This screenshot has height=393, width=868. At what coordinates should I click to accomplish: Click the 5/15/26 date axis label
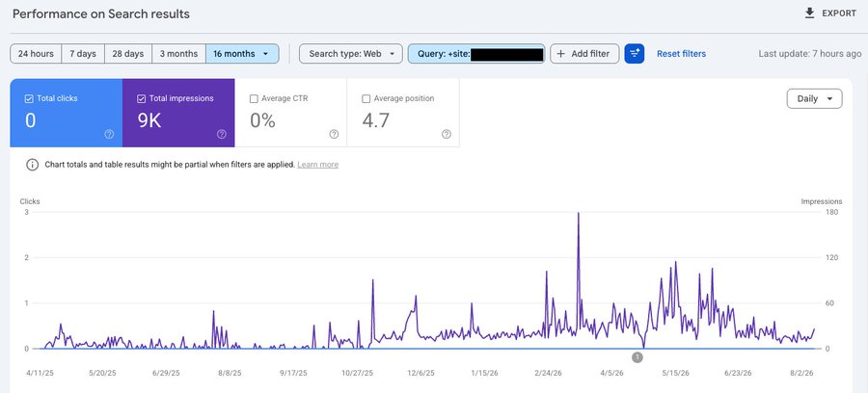[x=675, y=373]
